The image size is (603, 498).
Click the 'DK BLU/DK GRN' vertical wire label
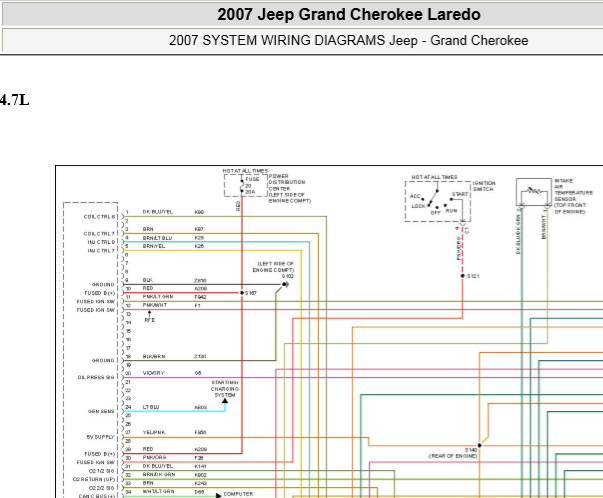518,234
